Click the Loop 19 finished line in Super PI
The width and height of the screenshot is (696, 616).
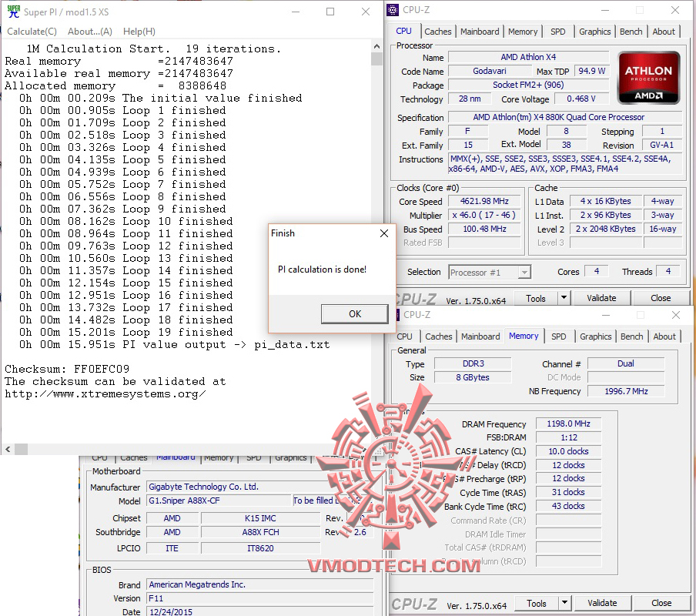click(x=125, y=333)
